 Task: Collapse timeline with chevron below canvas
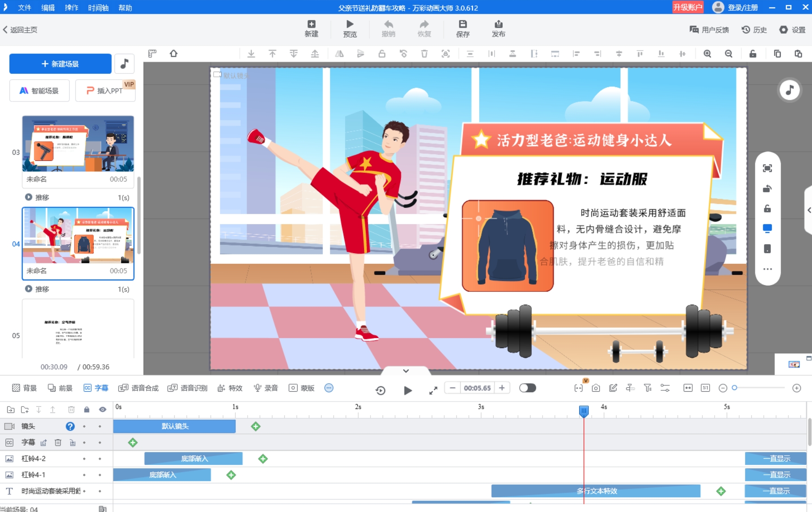[406, 371]
